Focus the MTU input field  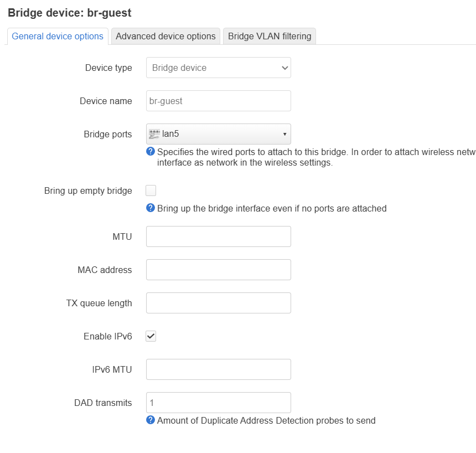[218, 236]
